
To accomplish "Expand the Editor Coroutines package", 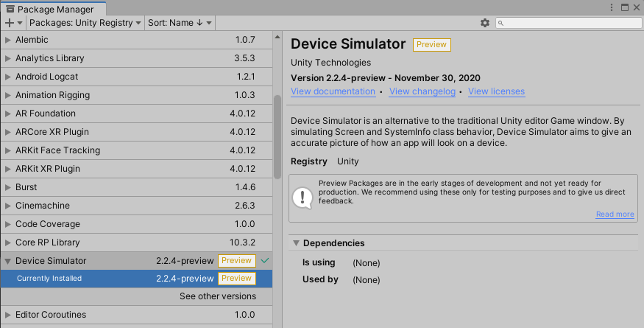I will (x=8, y=315).
